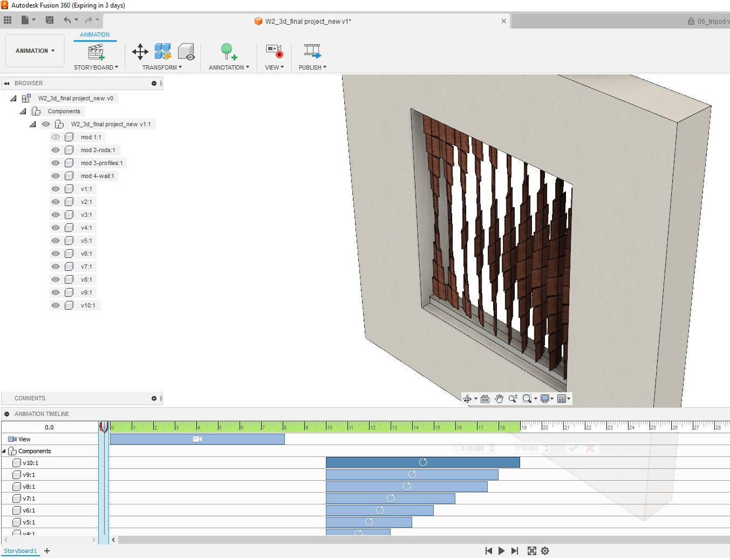Click the horizontal timeline scrollbar
Screen dimensions: 730x560
pos(424,539)
